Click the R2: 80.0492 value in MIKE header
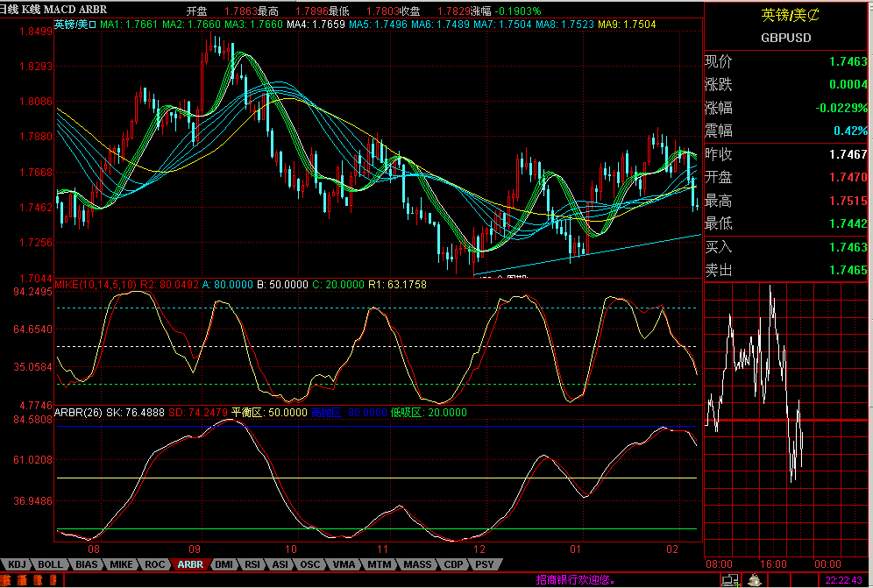The width and height of the screenshot is (873, 588). coord(169,285)
